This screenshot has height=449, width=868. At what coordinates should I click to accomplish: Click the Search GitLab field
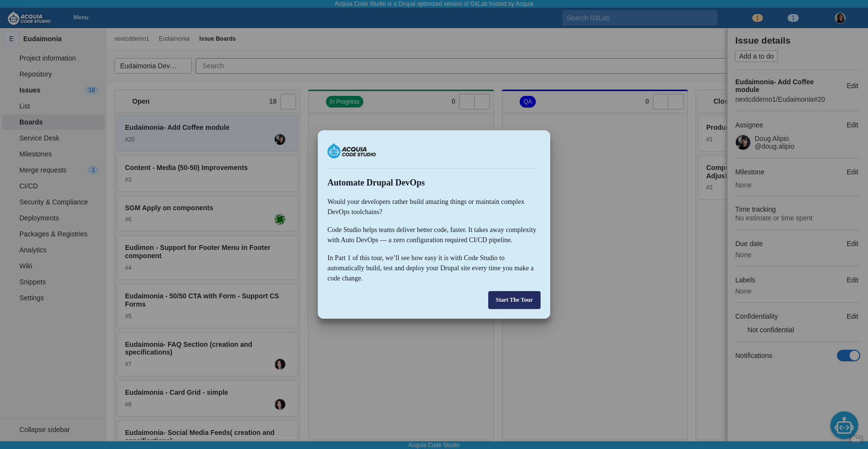639,17
